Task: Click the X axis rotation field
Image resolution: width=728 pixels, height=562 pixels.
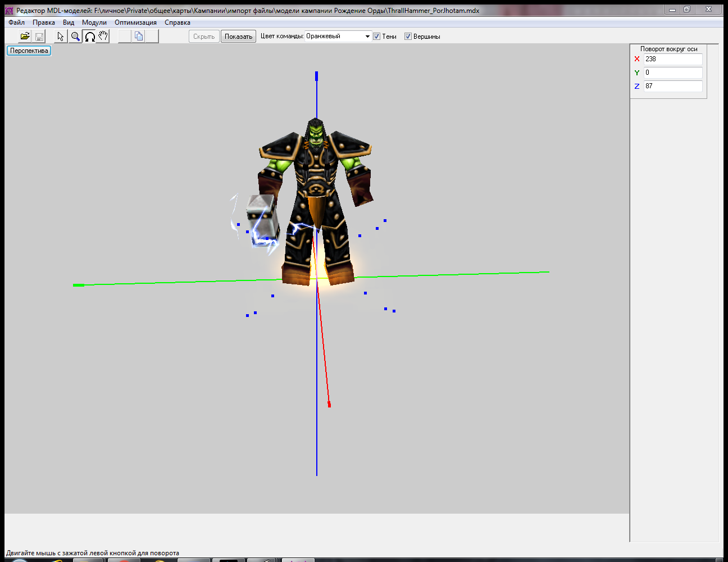Action: [673, 59]
